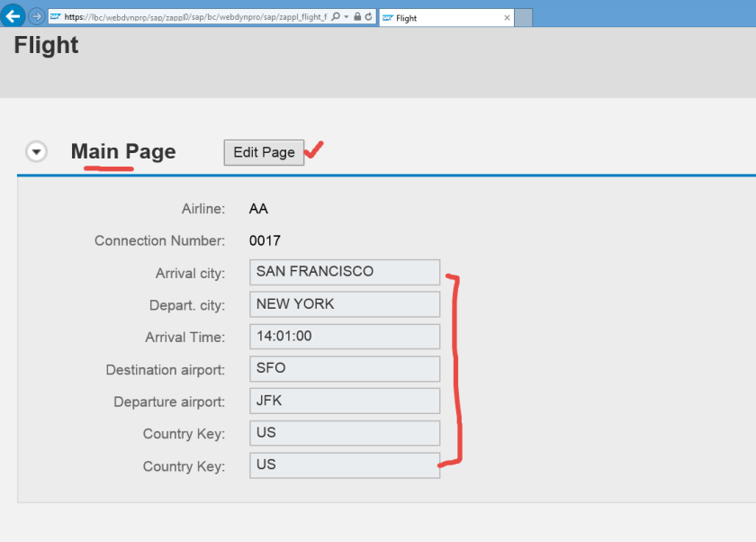The height and width of the screenshot is (542, 756).
Task: Click the Flight page title
Action: pos(46,45)
